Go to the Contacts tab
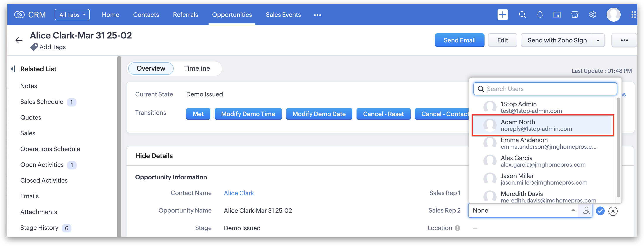Screen dimensions: 644x246 pos(146,15)
